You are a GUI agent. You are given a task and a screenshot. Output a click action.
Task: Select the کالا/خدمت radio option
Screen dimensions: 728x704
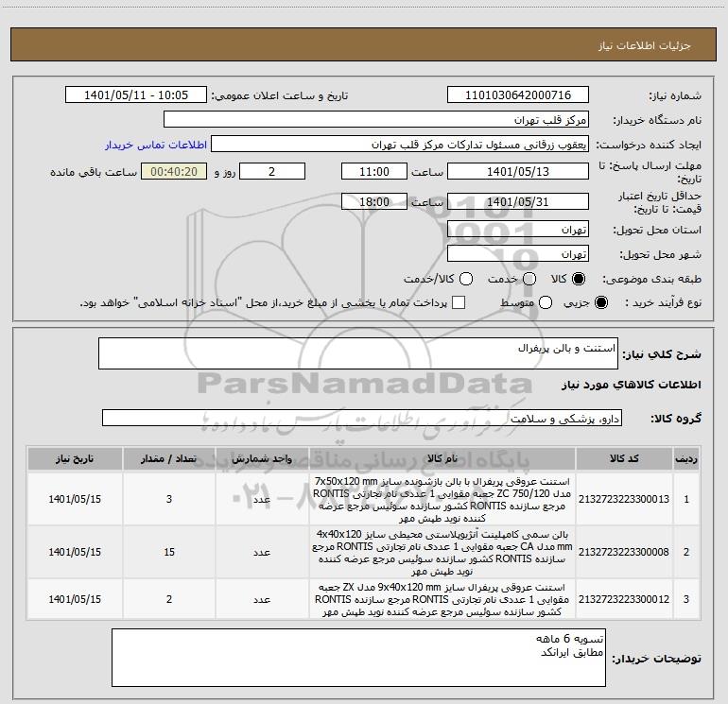[466, 279]
